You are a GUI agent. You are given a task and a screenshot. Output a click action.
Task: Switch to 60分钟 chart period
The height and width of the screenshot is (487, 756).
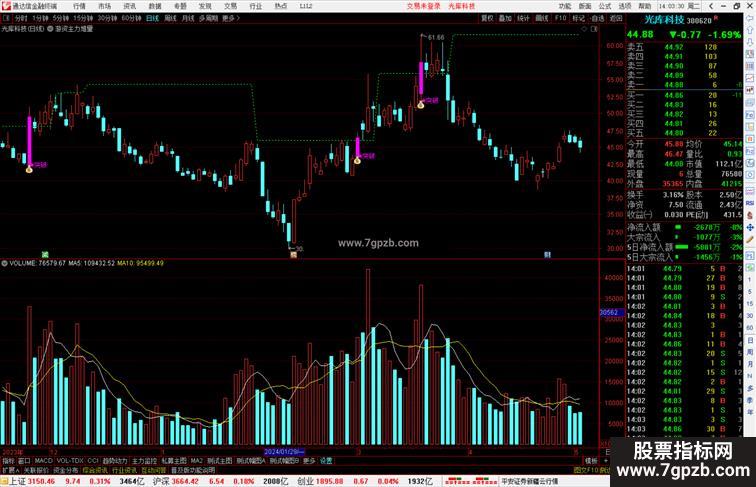pyautogui.click(x=131, y=18)
